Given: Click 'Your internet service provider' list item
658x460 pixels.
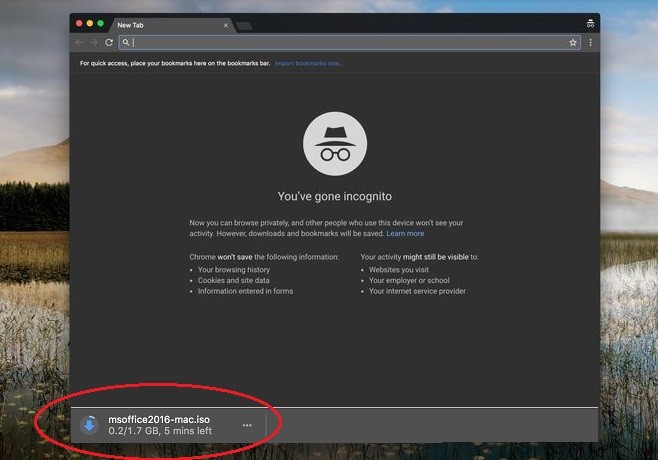Looking at the screenshot, I should pos(417,291).
